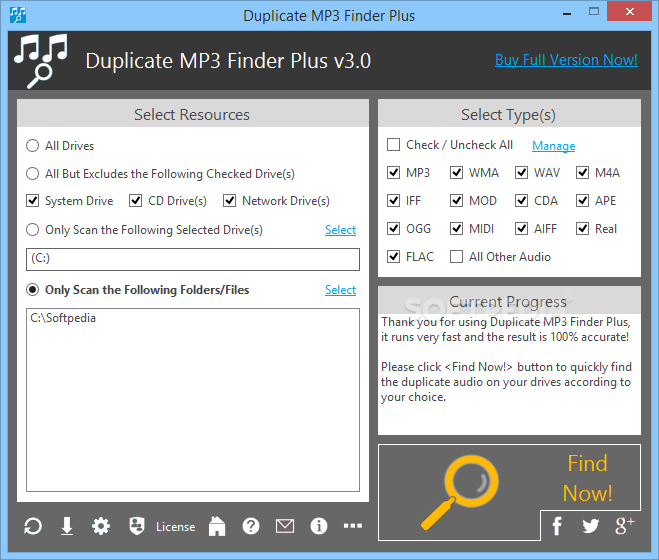Open the home page house icon
Screen dimensions: 659x560
click(217, 526)
